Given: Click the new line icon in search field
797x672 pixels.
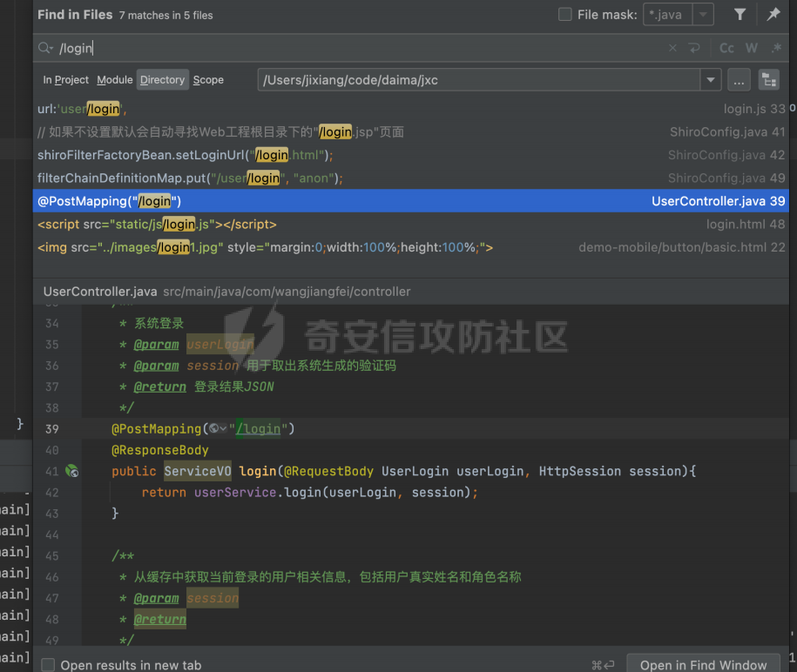Looking at the screenshot, I should pyautogui.click(x=694, y=48).
